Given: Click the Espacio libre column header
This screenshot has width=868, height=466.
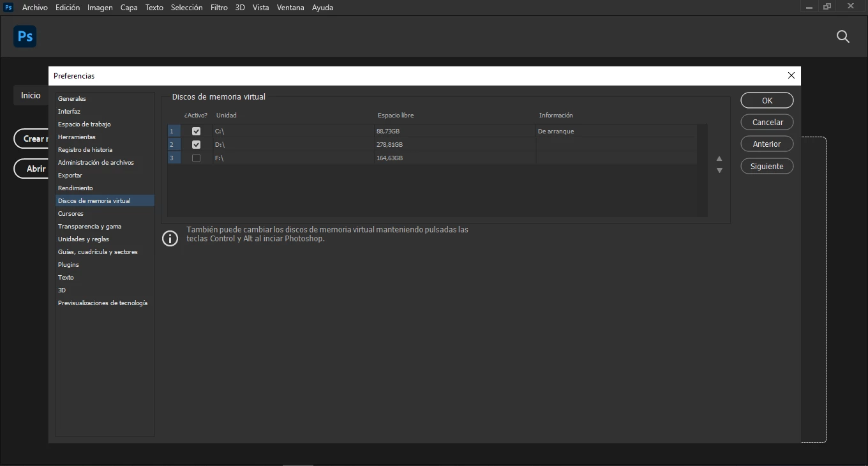Looking at the screenshot, I should click(x=396, y=116).
